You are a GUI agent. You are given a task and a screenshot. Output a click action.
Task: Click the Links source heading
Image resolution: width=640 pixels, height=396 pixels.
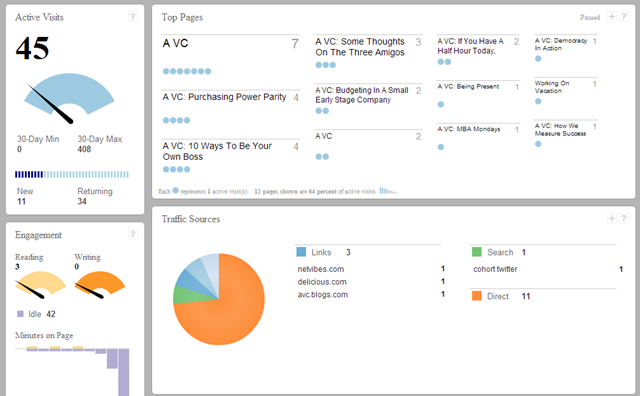(321, 252)
